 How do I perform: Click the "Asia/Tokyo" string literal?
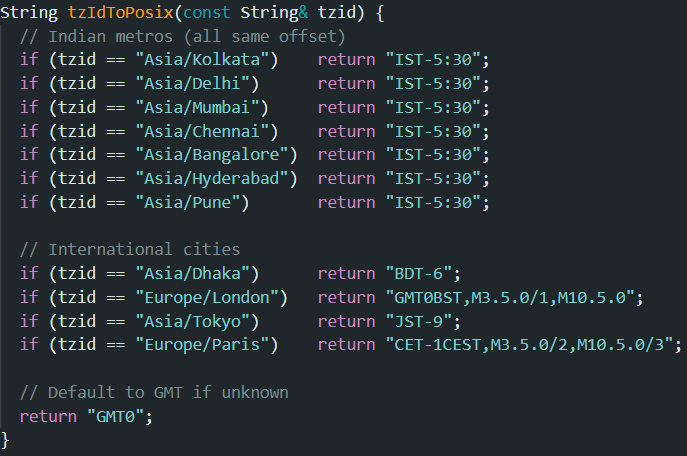tap(197, 321)
